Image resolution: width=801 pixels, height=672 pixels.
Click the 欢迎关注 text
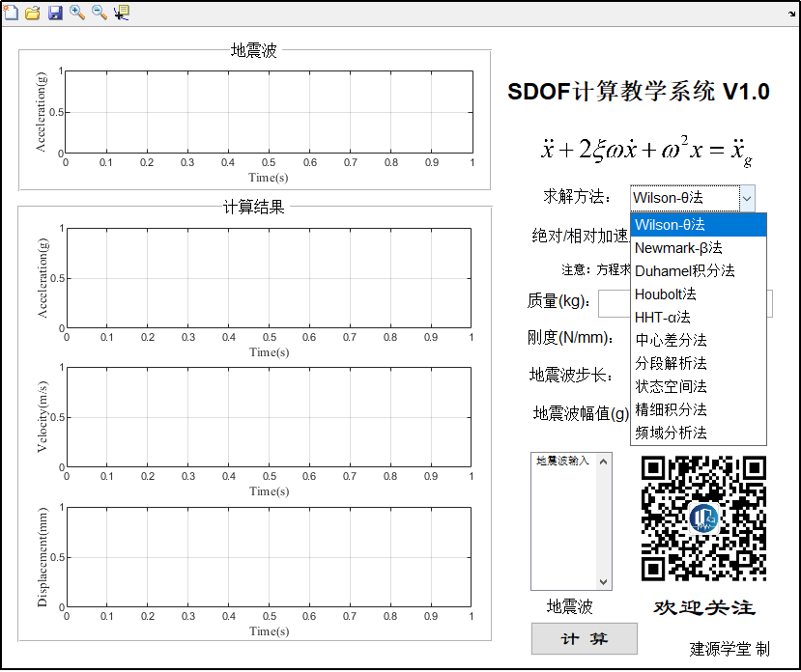[704, 607]
